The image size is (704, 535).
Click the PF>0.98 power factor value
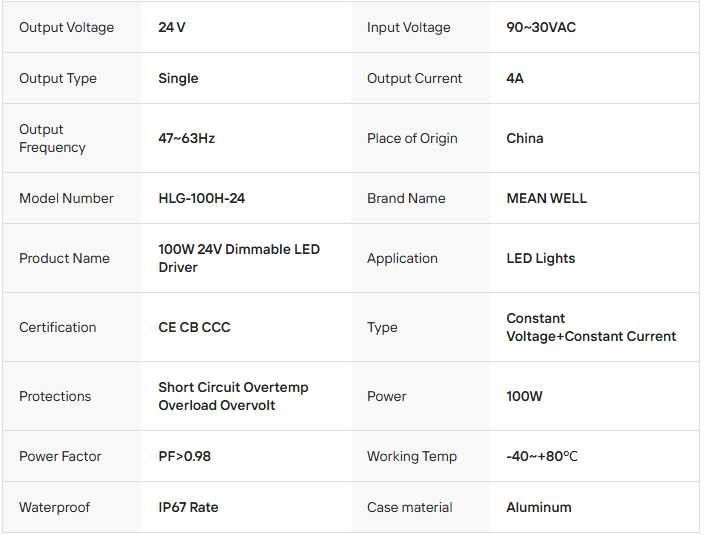click(x=184, y=456)
